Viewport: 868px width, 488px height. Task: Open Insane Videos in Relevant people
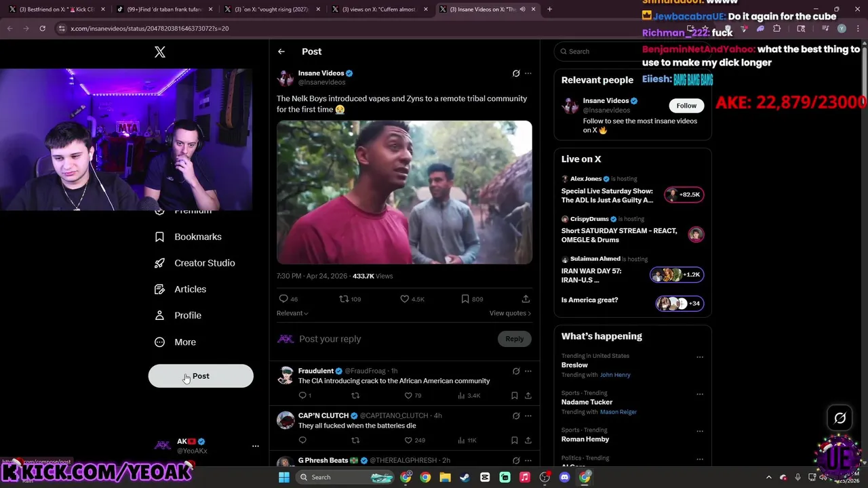606,101
